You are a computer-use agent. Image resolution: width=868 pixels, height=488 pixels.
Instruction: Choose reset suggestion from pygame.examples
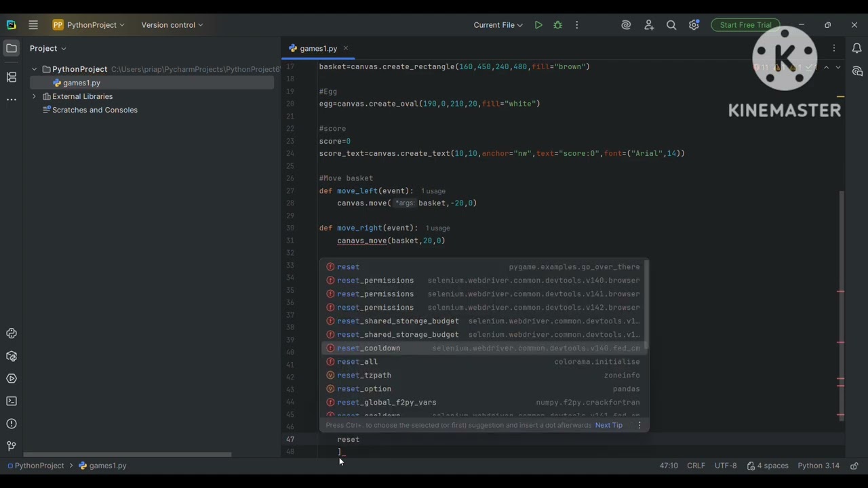point(484,267)
